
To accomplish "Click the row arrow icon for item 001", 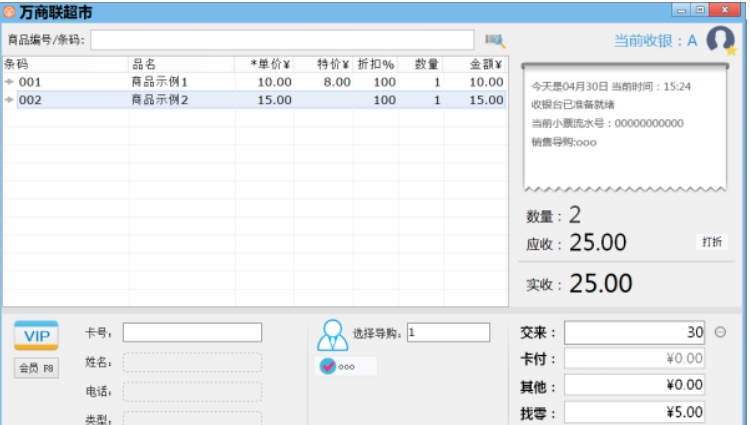I will coord(9,82).
